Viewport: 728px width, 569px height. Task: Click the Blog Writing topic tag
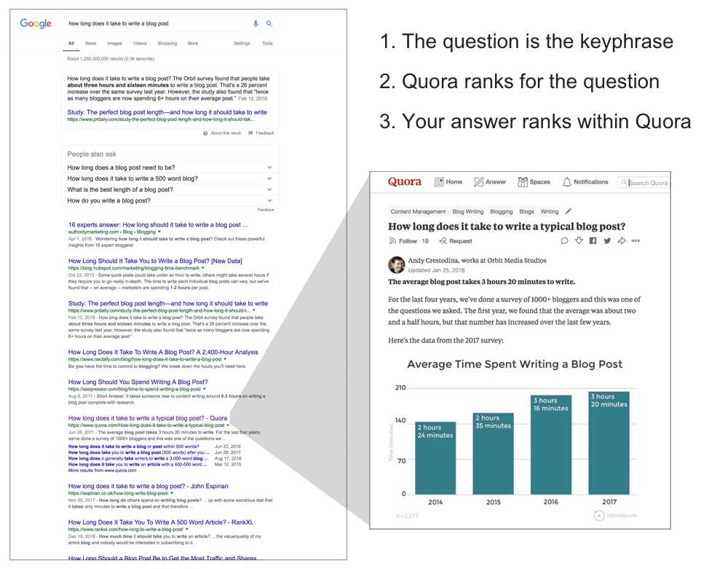tap(468, 211)
